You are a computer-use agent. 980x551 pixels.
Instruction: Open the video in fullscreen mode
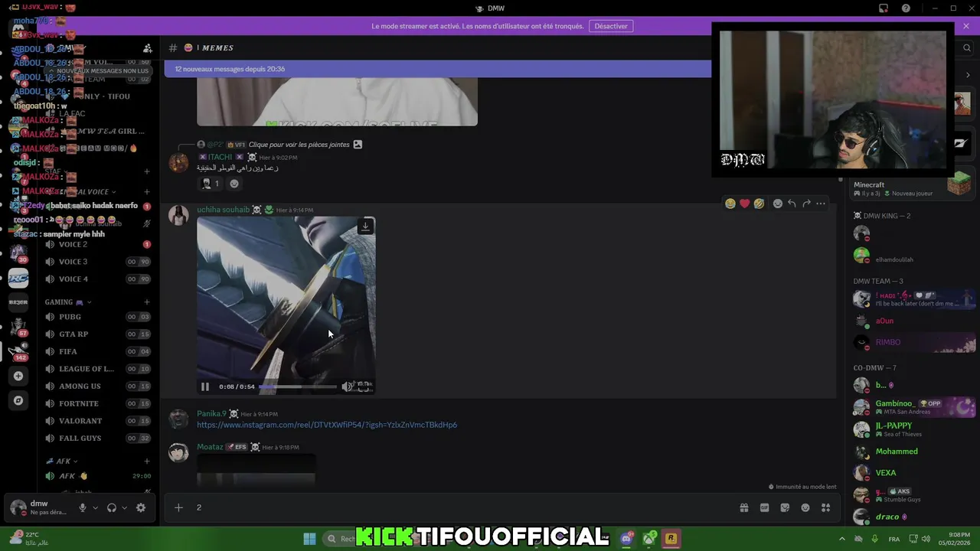tap(364, 386)
